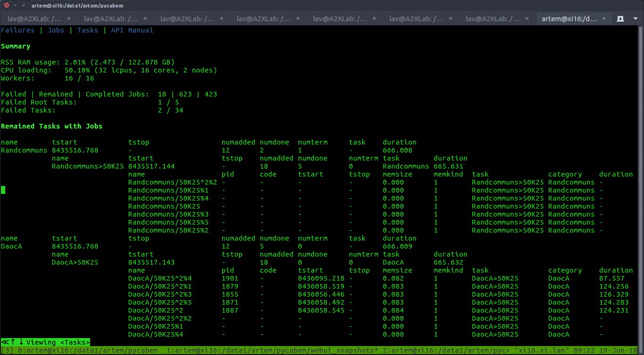This screenshot has height=355, width=644.
Task: Click the jobs count 18 | 623 | 423
Action: pos(188,94)
